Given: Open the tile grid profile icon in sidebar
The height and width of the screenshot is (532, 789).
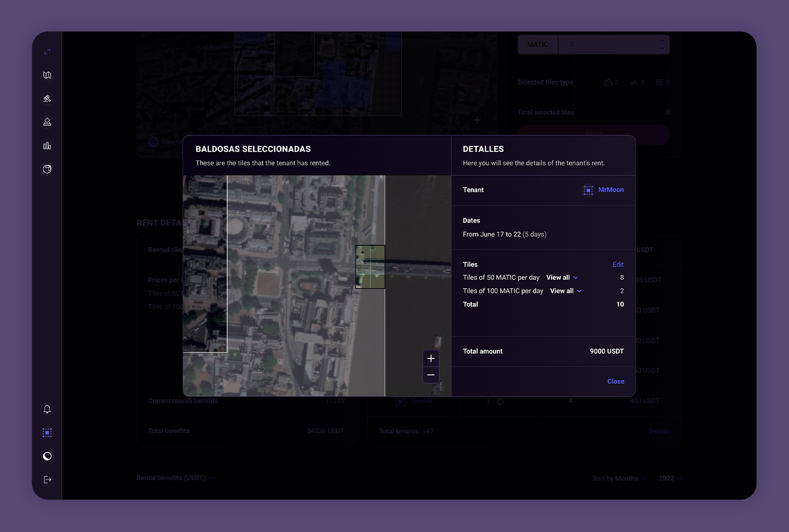Looking at the screenshot, I should (47, 433).
